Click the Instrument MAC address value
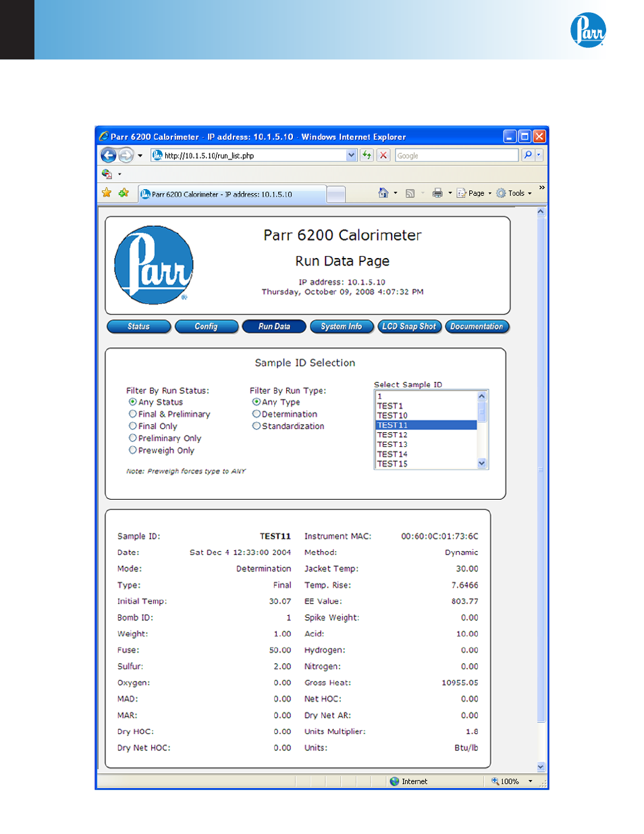This screenshot has width=644, height=834. click(439, 536)
